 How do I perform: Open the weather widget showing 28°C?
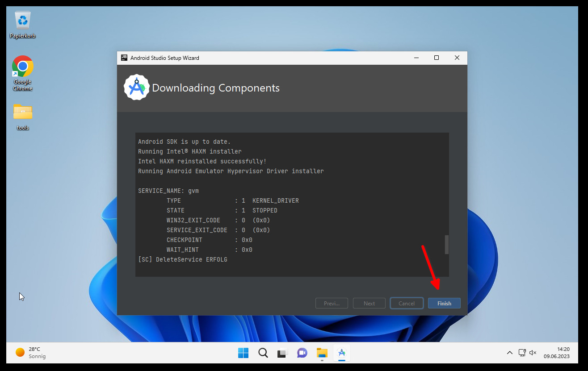point(30,353)
